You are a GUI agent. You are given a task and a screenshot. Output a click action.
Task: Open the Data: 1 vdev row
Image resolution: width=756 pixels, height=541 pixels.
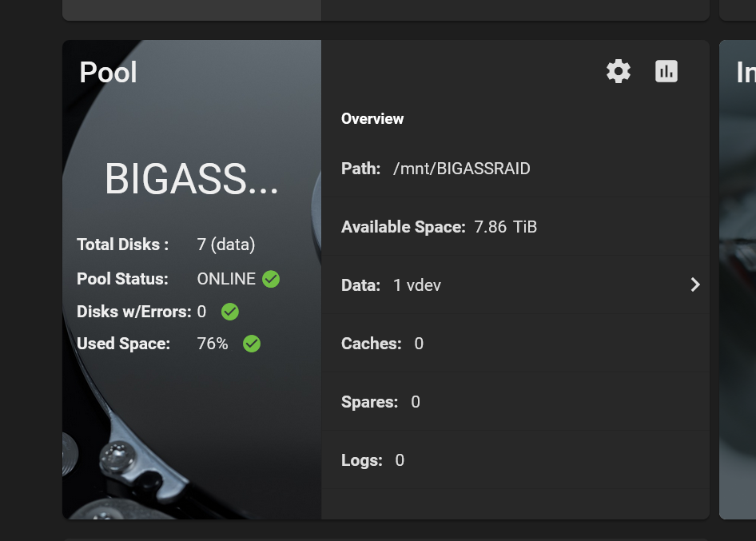(x=515, y=285)
